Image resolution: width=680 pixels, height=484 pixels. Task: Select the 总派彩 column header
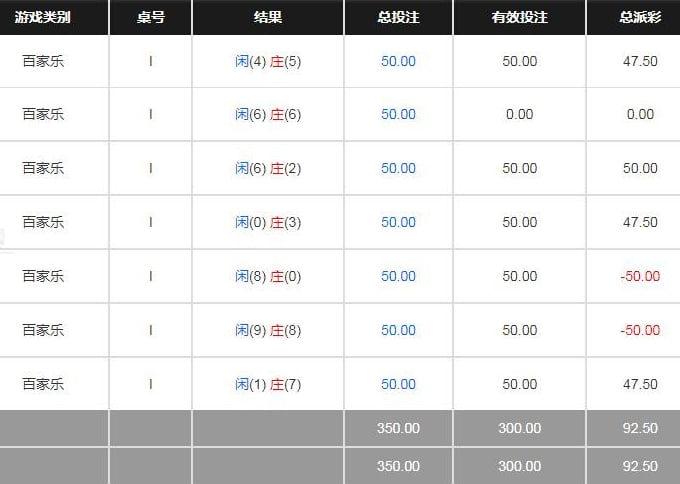639,17
